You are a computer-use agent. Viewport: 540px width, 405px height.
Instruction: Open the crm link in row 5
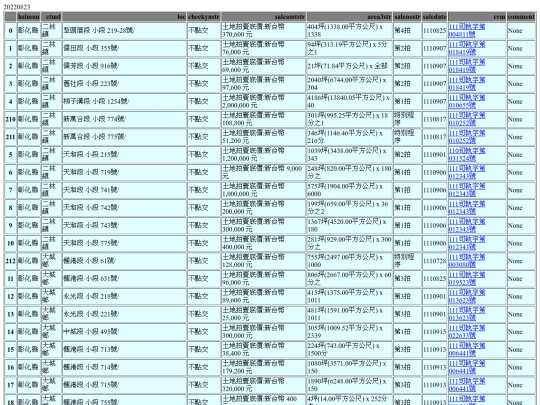point(467,155)
